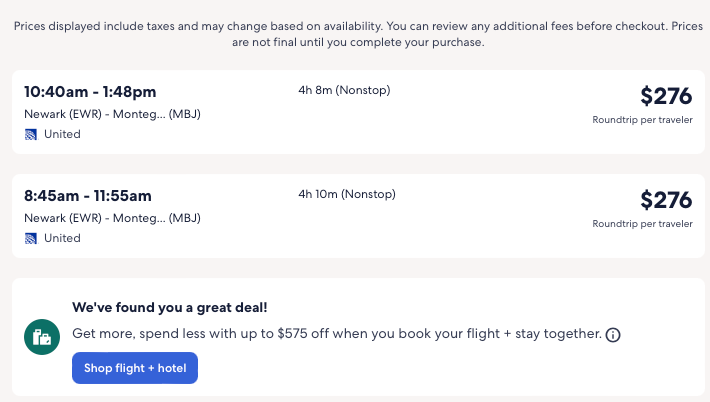Click the prices include taxes disclaimer text

pyautogui.click(x=355, y=35)
